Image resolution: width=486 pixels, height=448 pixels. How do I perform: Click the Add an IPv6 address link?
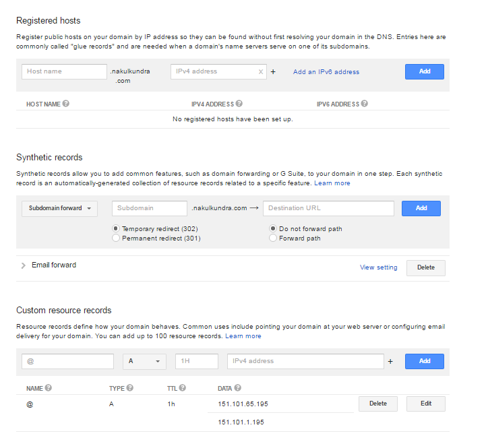click(x=326, y=72)
